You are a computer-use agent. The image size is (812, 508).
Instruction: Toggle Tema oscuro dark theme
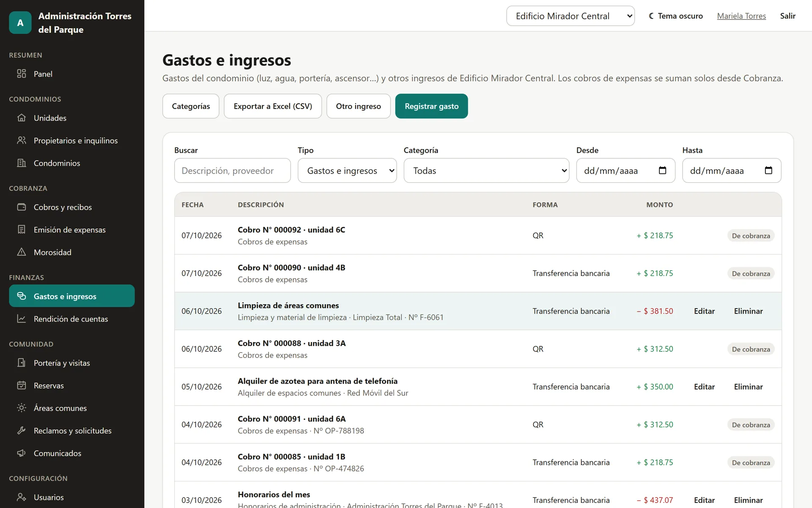click(676, 16)
